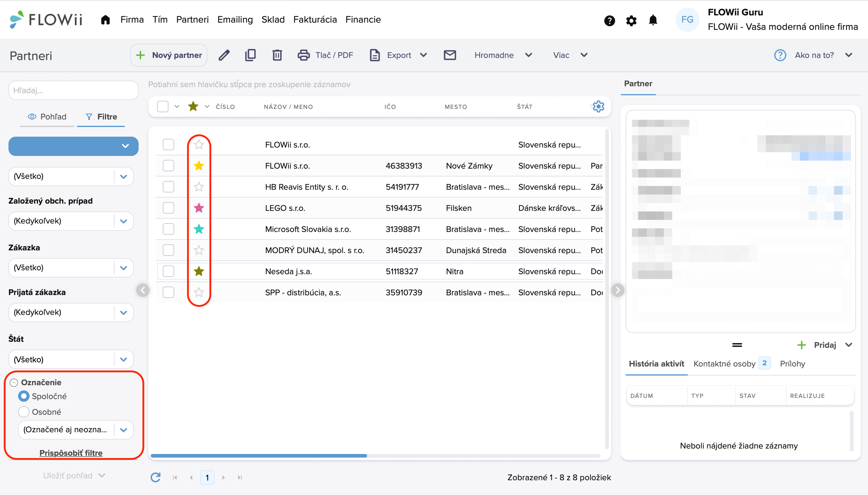This screenshot has width=868, height=495.
Task: Toggle the star for HB Reavis Entity
Action: [199, 187]
